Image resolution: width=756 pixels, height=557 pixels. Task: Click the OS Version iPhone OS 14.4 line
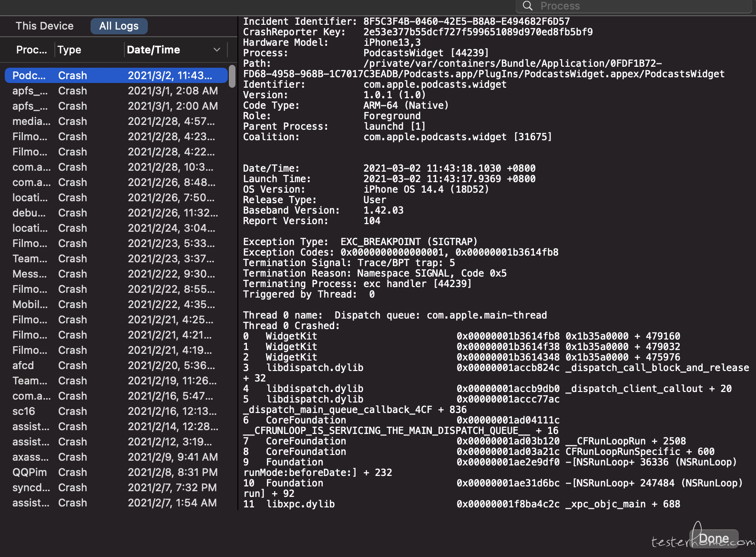tap(366, 189)
